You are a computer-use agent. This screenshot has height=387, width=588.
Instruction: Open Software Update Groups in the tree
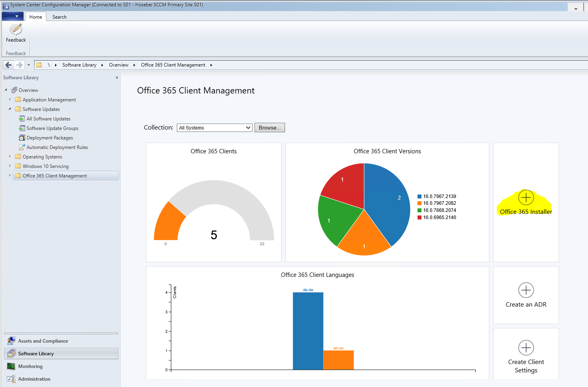pyautogui.click(x=52, y=128)
